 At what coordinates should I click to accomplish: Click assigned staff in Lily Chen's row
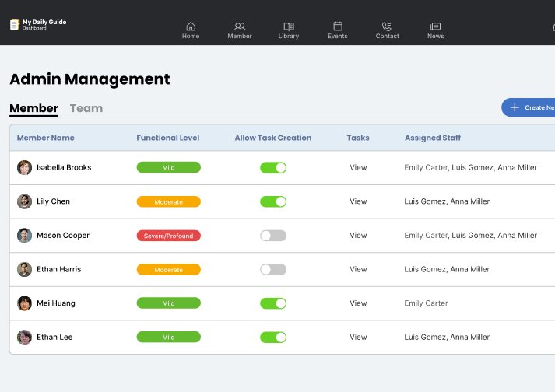[x=447, y=201]
